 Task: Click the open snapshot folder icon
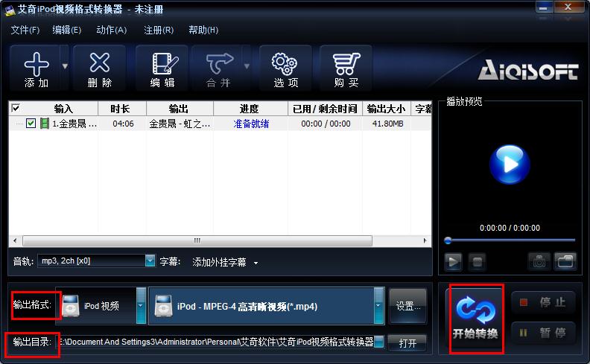tap(565, 261)
